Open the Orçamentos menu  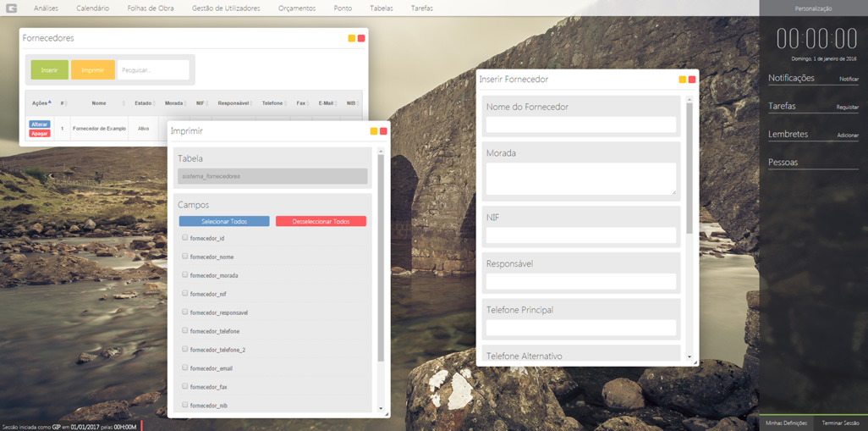[297, 8]
